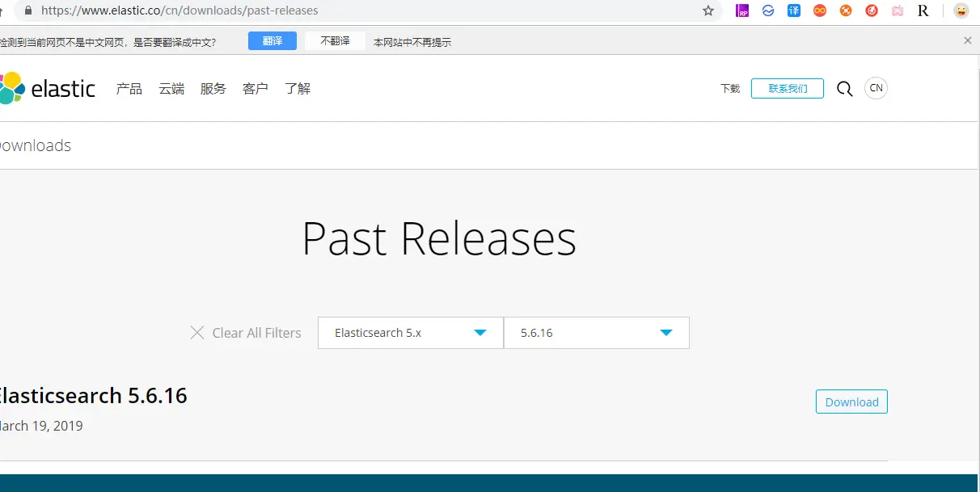This screenshot has width=980, height=492.
Task: Expand the 5.6.16 version dropdown
Action: pyautogui.click(x=597, y=333)
